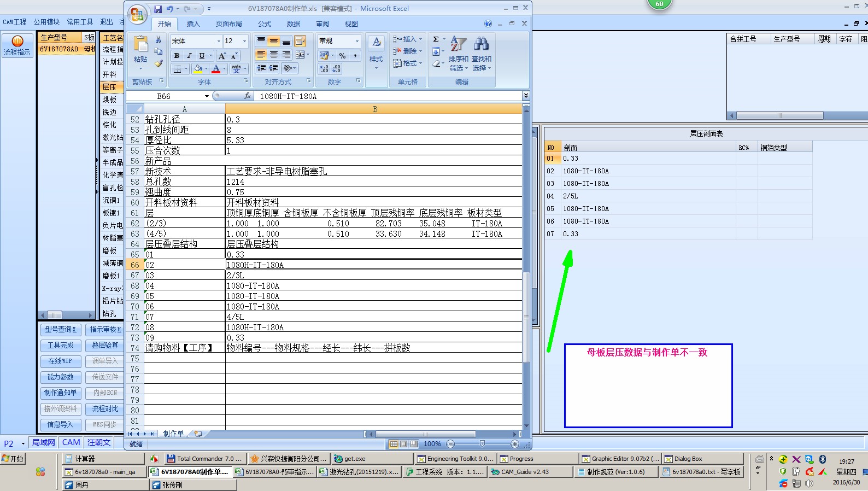Screen dimensions: 868x491
Task: Click the insert function fx icon
Action: pyautogui.click(x=248, y=96)
